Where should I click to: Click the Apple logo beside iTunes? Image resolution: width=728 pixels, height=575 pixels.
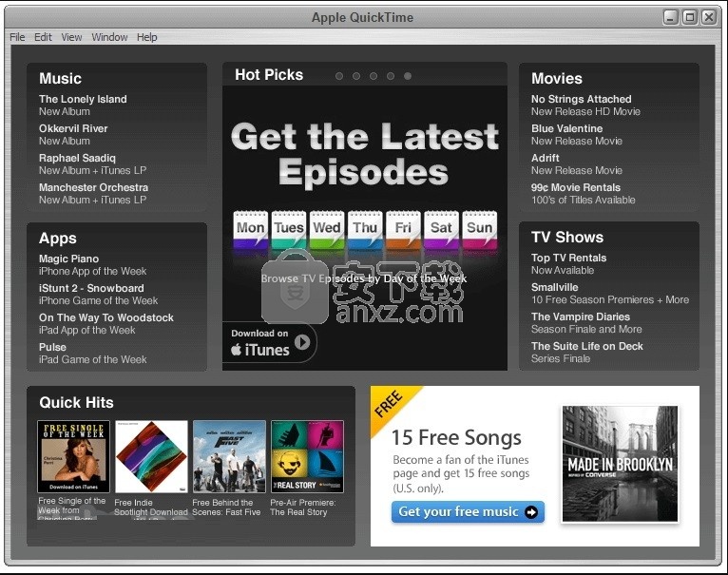coord(237,349)
